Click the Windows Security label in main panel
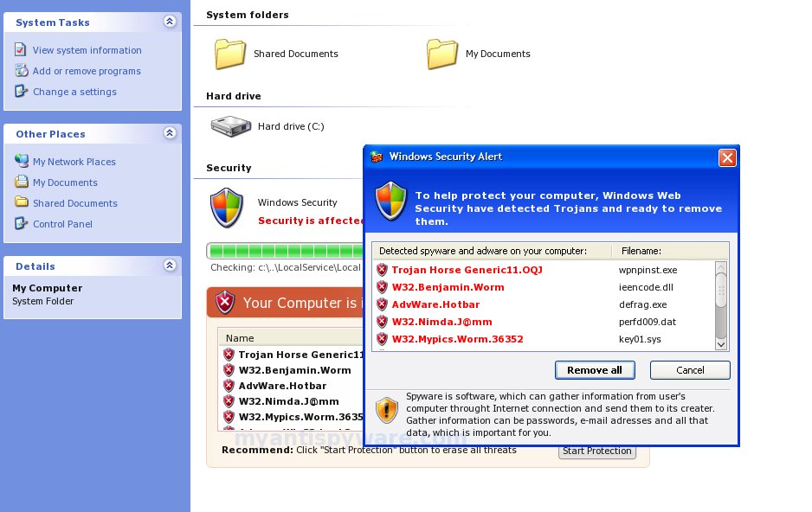Image resolution: width=812 pixels, height=512 pixels. (297, 202)
